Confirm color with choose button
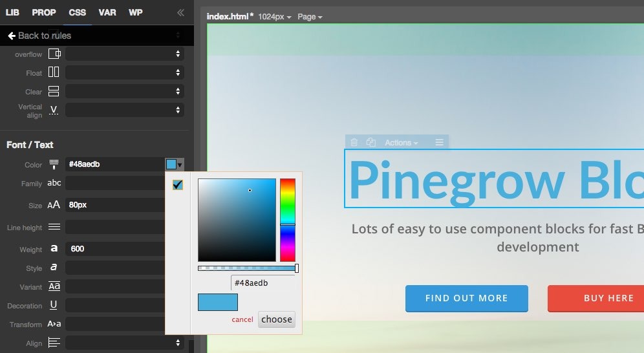 277,319
